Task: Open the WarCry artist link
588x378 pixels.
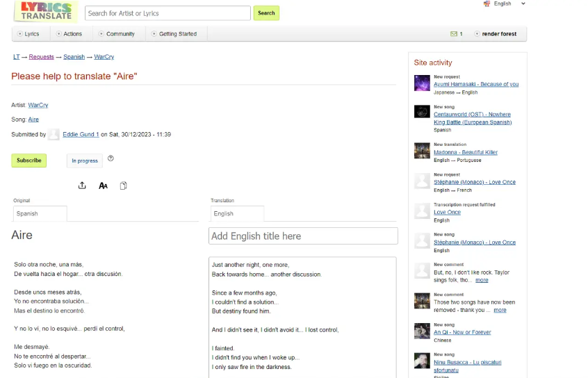Action: (x=38, y=105)
